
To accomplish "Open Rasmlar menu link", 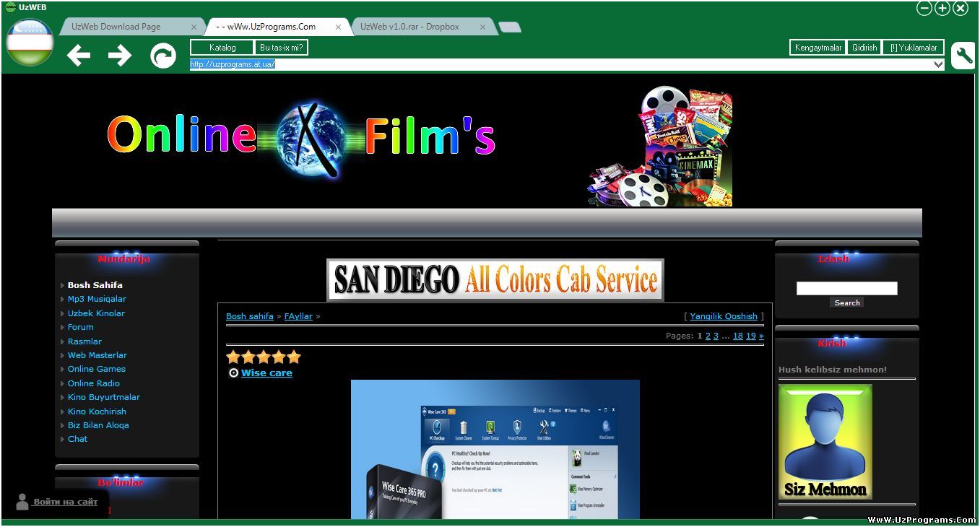I will pyautogui.click(x=84, y=341).
